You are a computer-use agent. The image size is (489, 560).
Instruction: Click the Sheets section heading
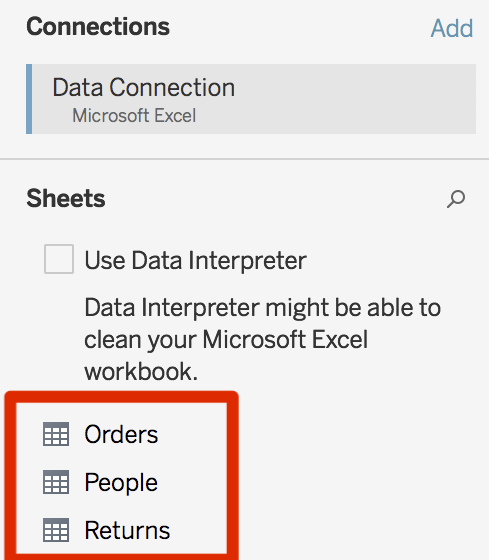(x=66, y=198)
